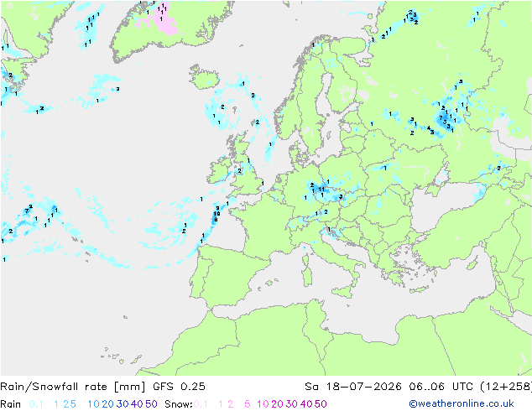The width and height of the screenshot is (532, 411).
Task: Select the rain legend 40 color value
Action: pyautogui.click(x=137, y=404)
